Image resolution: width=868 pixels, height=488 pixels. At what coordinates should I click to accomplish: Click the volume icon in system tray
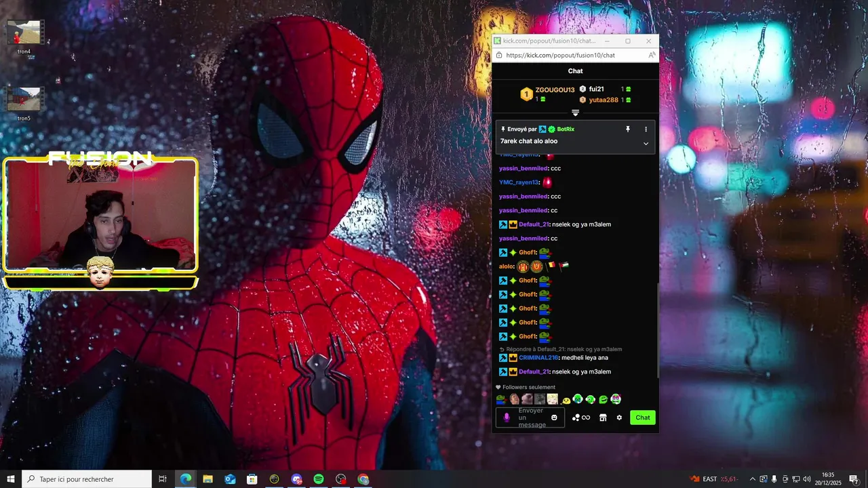click(807, 479)
